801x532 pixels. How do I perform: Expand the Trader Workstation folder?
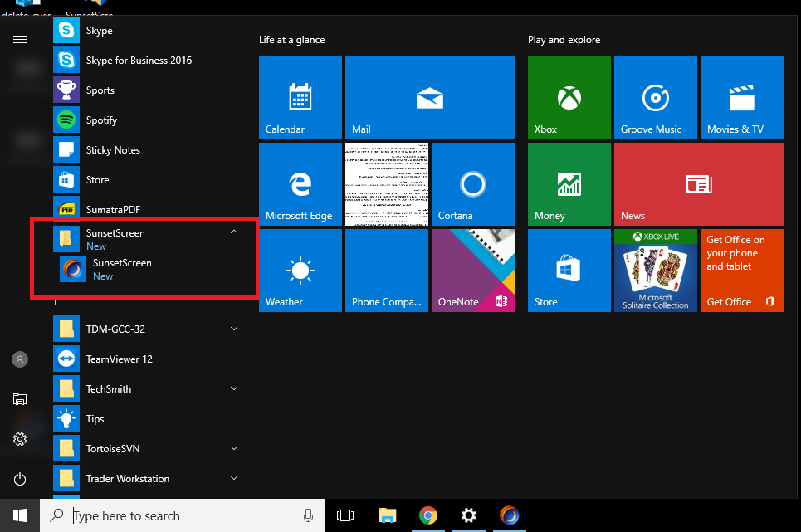[234, 478]
